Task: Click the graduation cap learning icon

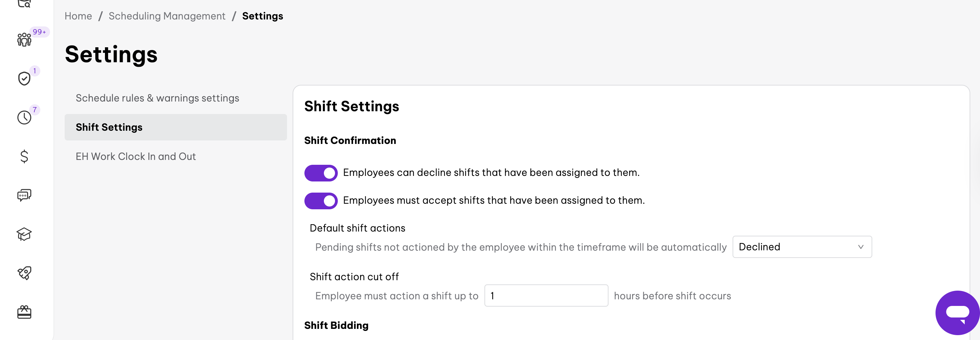Action: [x=24, y=234]
